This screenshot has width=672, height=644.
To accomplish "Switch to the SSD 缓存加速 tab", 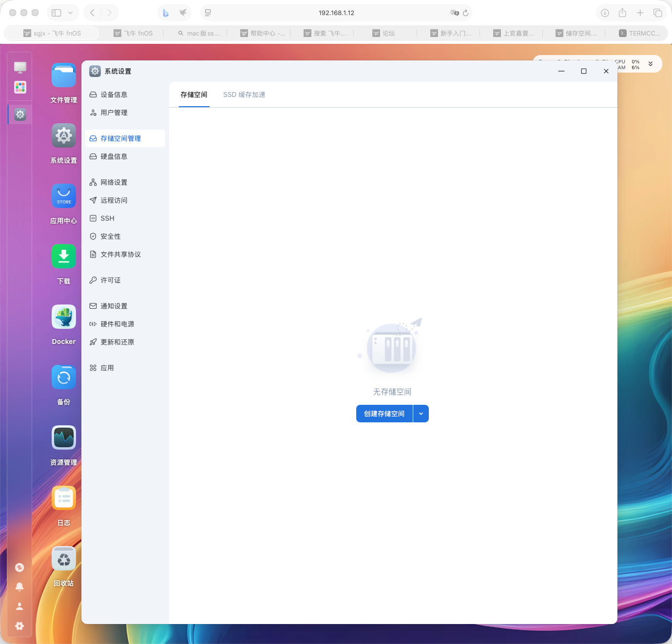I will pos(244,95).
